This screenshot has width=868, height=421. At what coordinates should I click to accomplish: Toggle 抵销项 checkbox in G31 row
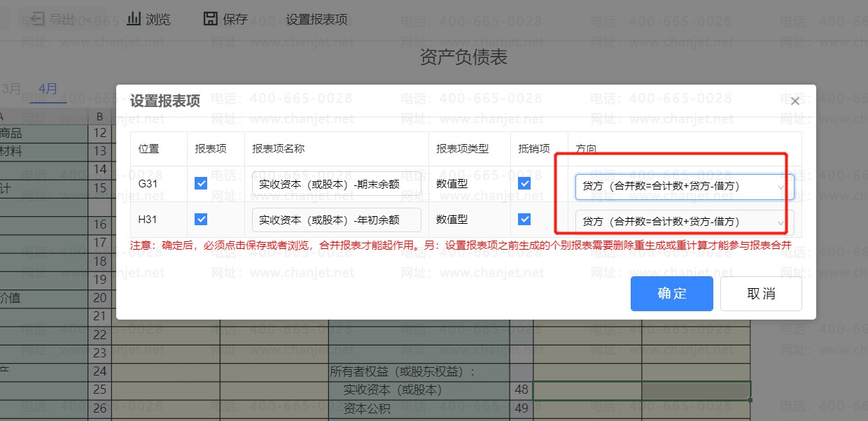pos(524,183)
